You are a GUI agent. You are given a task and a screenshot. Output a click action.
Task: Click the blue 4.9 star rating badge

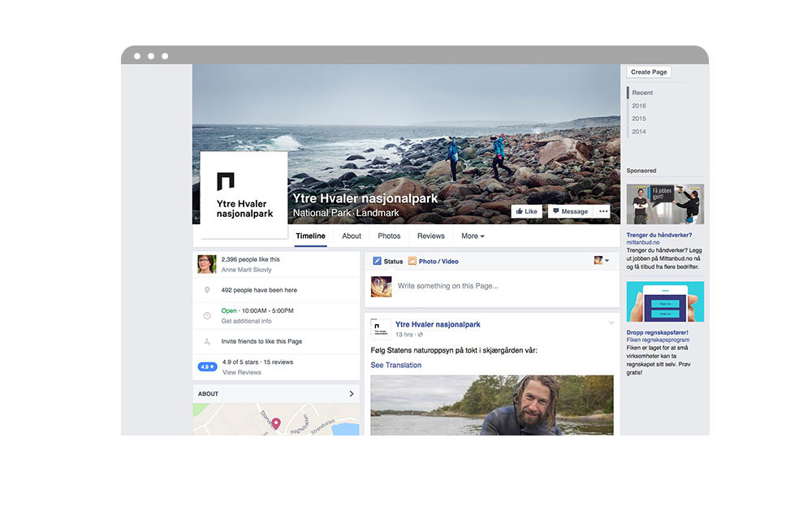point(207,367)
